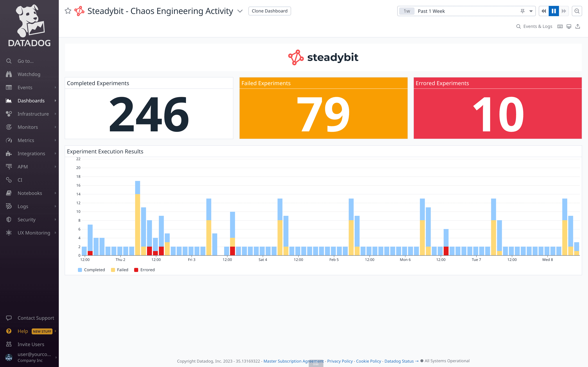This screenshot has width=588, height=367.
Task: Click the Completed legend color swatch
Action: (x=80, y=270)
